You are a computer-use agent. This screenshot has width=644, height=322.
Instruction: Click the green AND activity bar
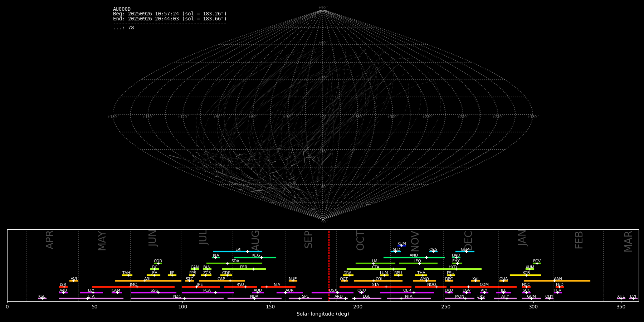point(414,257)
